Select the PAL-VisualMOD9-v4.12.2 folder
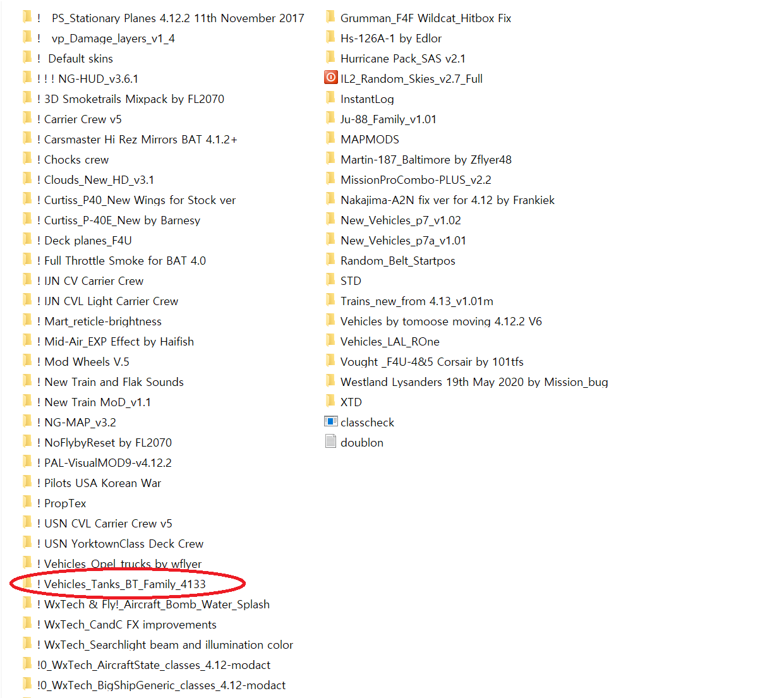Image resolution: width=784 pixels, height=698 pixels. [x=104, y=463]
